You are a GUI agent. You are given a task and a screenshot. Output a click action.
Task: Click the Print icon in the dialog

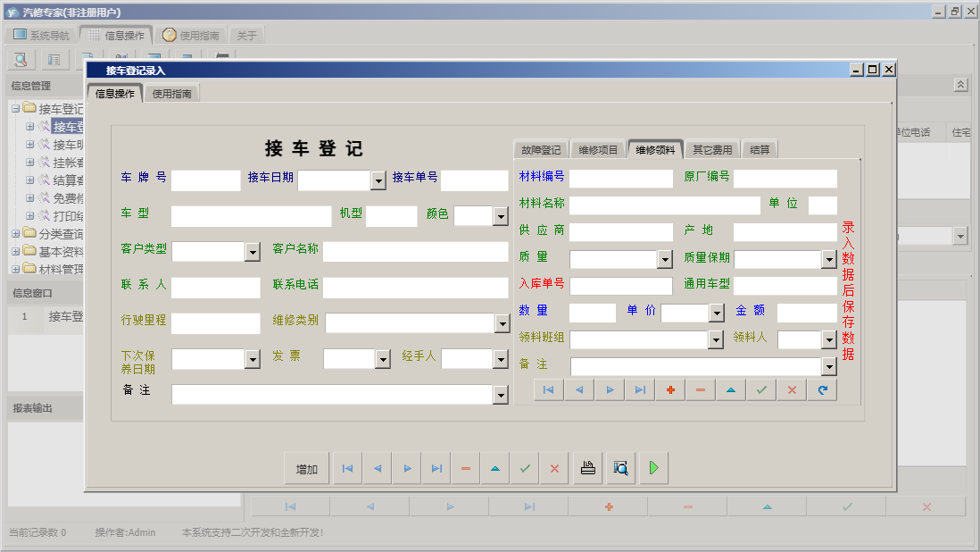[x=586, y=467]
